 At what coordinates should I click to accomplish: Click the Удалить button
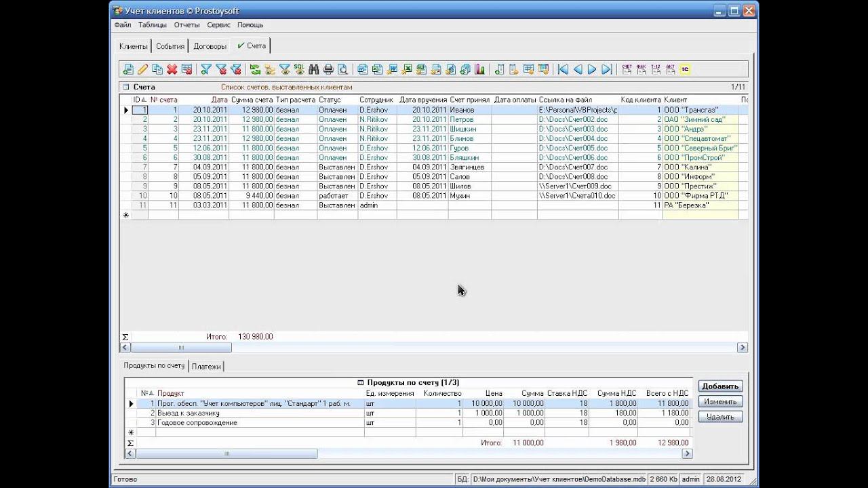tap(720, 417)
